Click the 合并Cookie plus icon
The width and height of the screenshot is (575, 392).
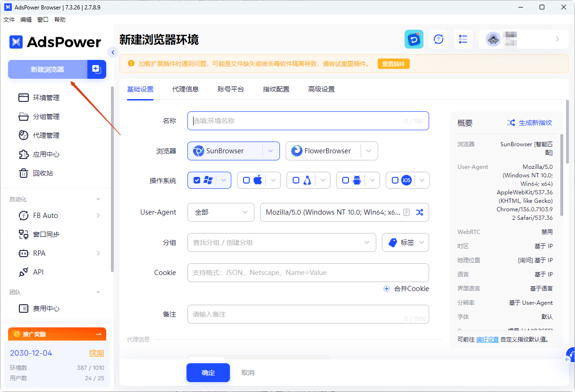[387, 289]
